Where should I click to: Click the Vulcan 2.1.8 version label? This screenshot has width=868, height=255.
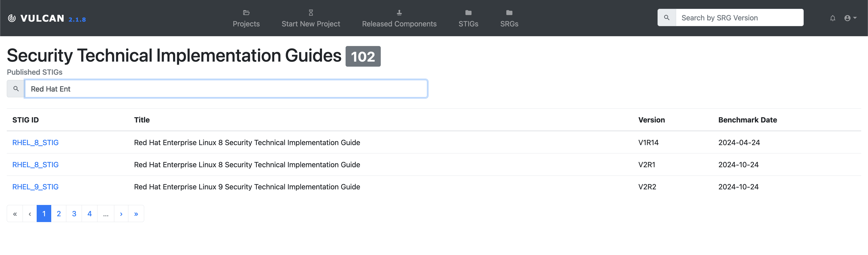77,20
